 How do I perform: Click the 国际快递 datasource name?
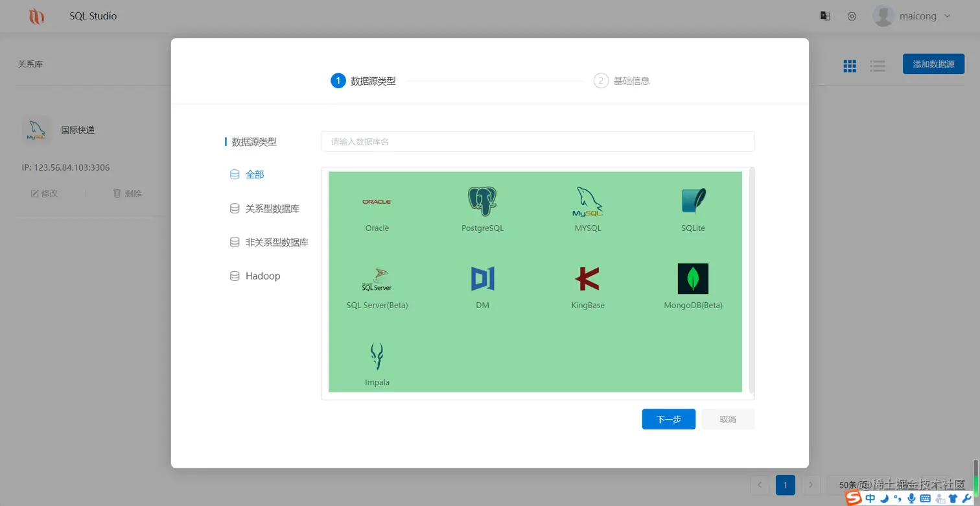coord(78,130)
